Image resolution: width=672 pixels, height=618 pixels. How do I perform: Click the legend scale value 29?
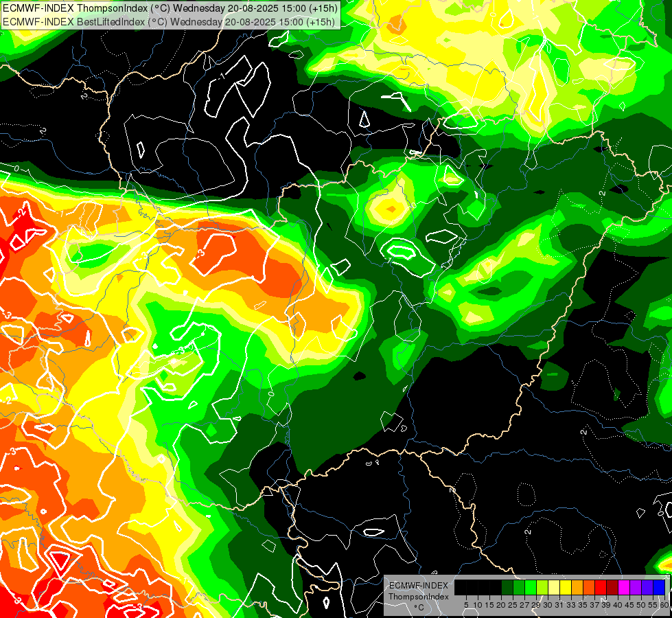coord(537,605)
